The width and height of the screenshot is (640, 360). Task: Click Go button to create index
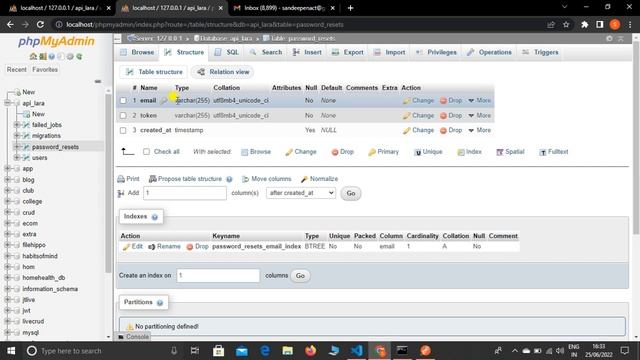(x=300, y=276)
